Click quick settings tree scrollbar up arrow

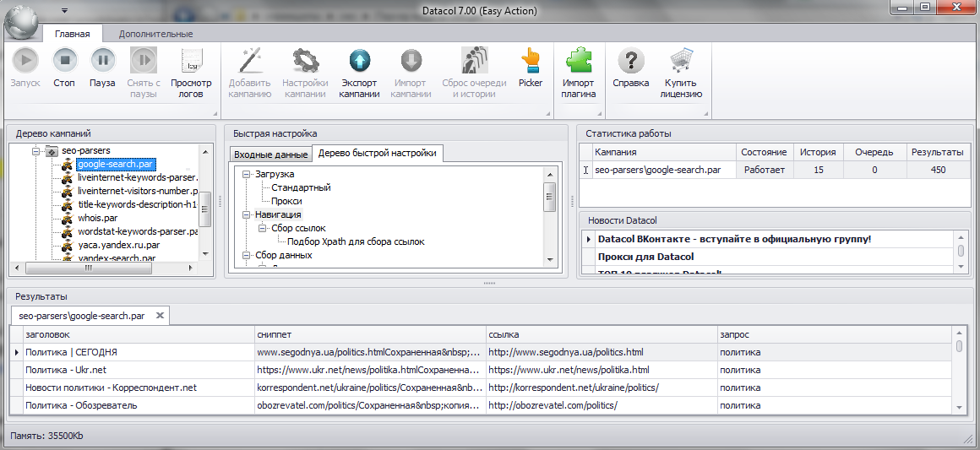(x=549, y=175)
